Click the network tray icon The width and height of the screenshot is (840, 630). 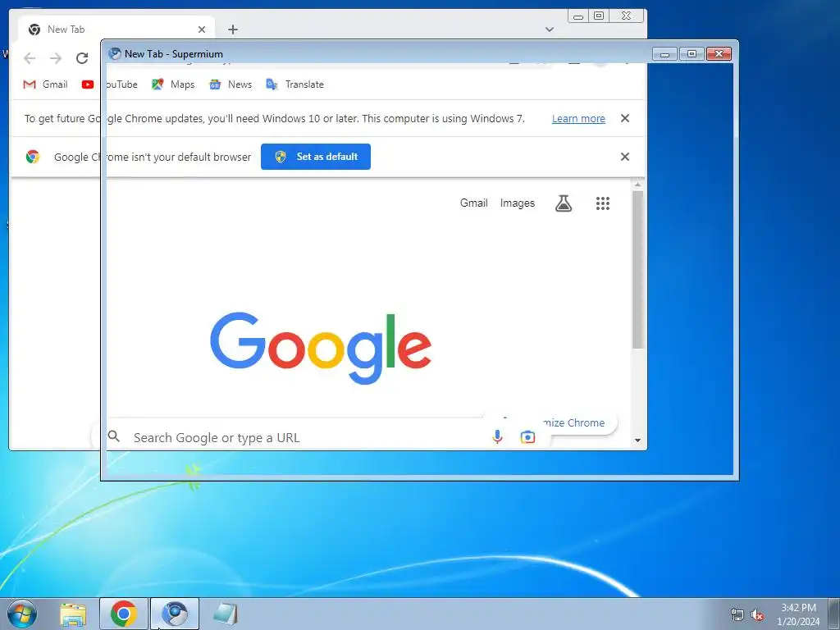(737, 614)
